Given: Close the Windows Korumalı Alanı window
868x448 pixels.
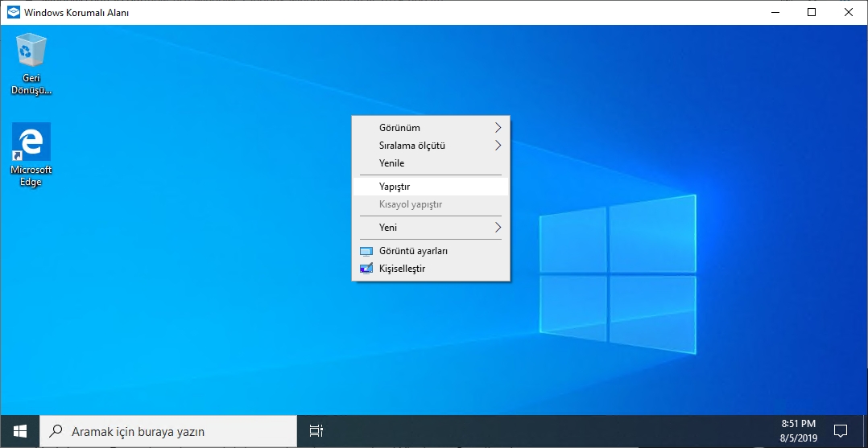Looking at the screenshot, I should pos(848,12).
